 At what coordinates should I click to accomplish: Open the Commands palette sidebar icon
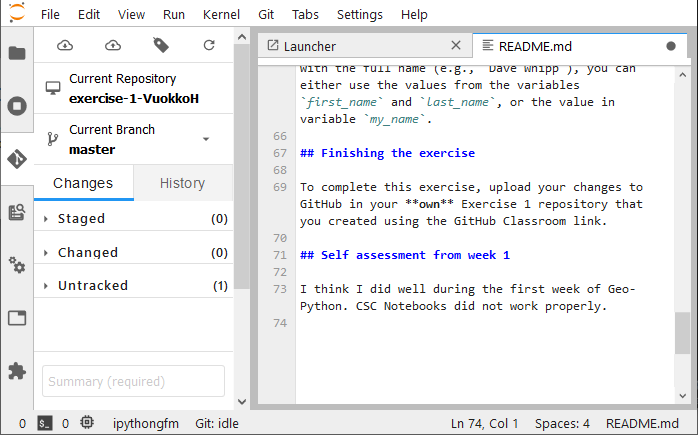[x=17, y=212]
